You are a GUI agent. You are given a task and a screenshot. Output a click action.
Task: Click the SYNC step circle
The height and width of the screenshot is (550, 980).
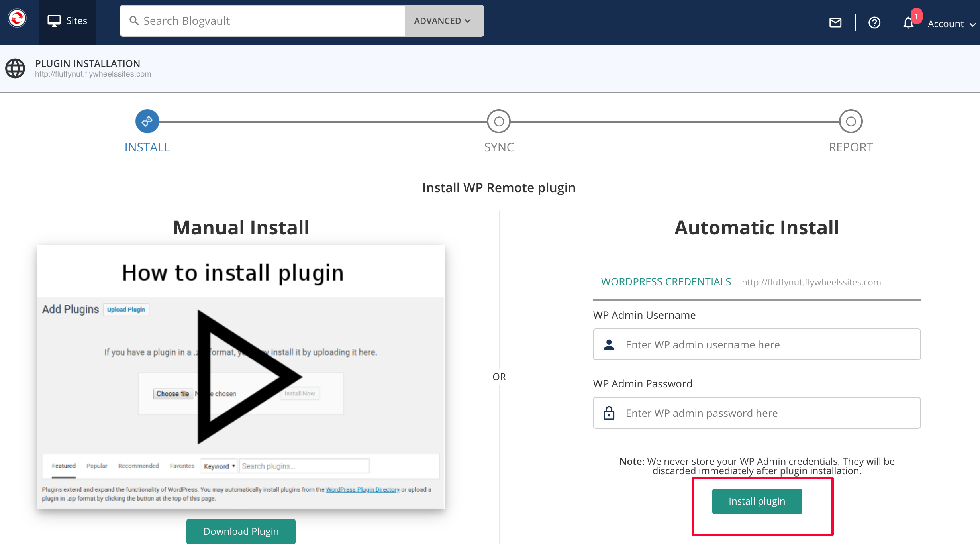point(499,121)
